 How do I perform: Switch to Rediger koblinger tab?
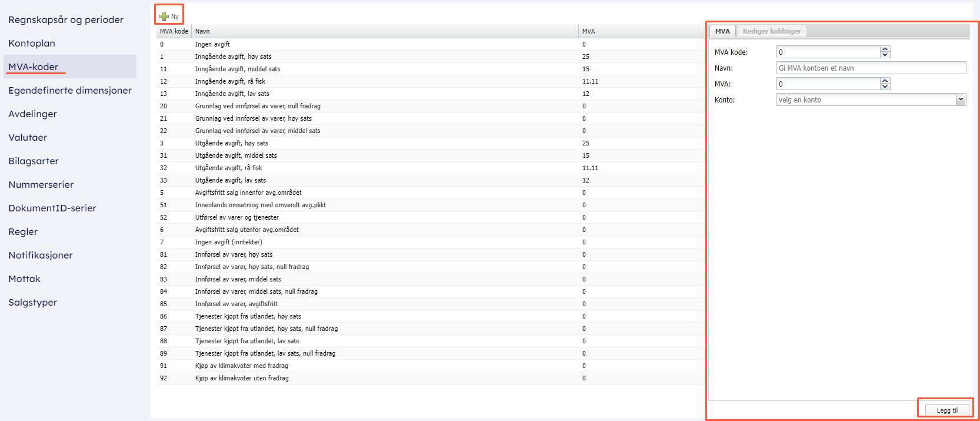771,31
